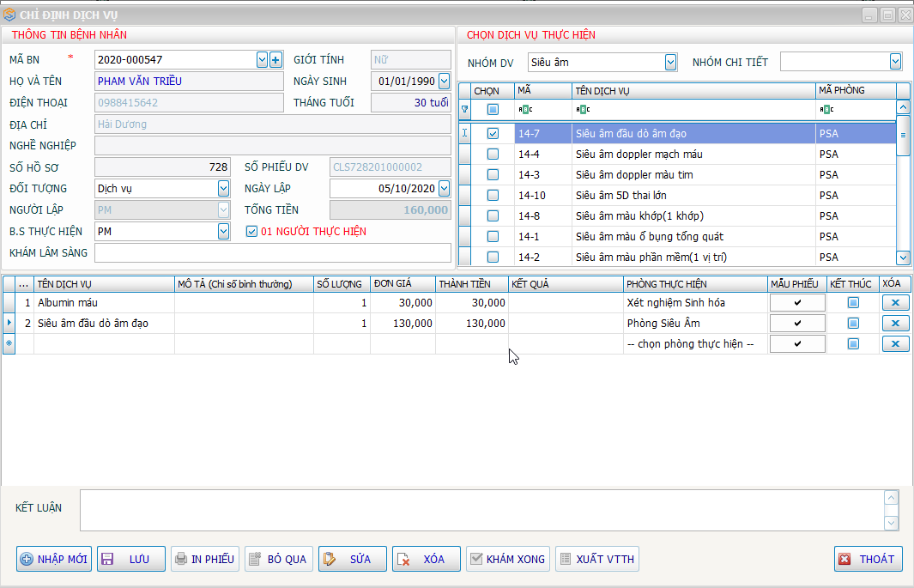Click the chọn phòng thực hiện cell
The width and height of the screenshot is (914, 588).
point(695,344)
